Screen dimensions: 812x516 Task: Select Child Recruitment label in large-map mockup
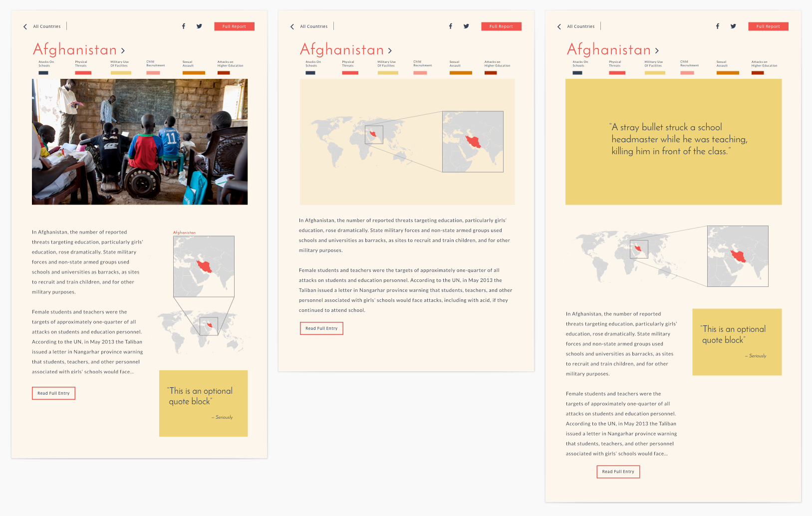coord(422,63)
